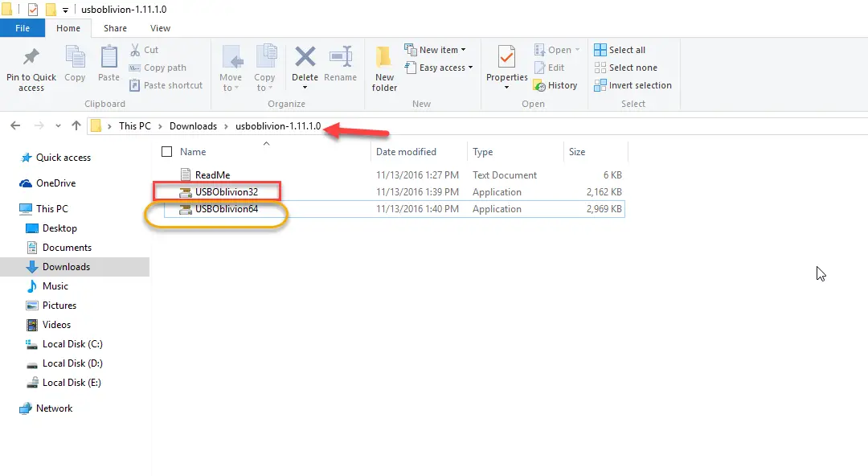Cut the selected item
This screenshot has width=868, height=476.
point(144,50)
